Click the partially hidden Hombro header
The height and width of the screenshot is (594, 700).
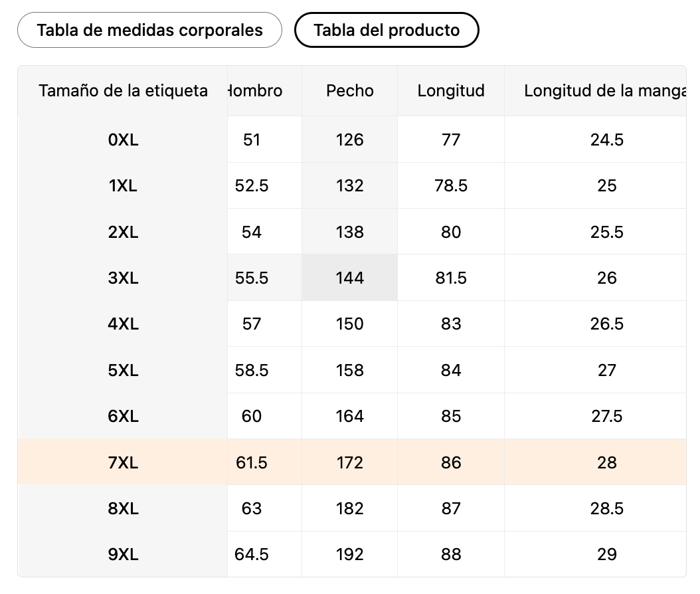[256, 91]
